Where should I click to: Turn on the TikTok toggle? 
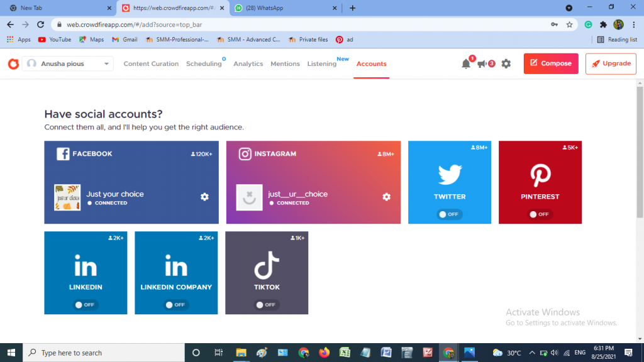coord(266,305)
